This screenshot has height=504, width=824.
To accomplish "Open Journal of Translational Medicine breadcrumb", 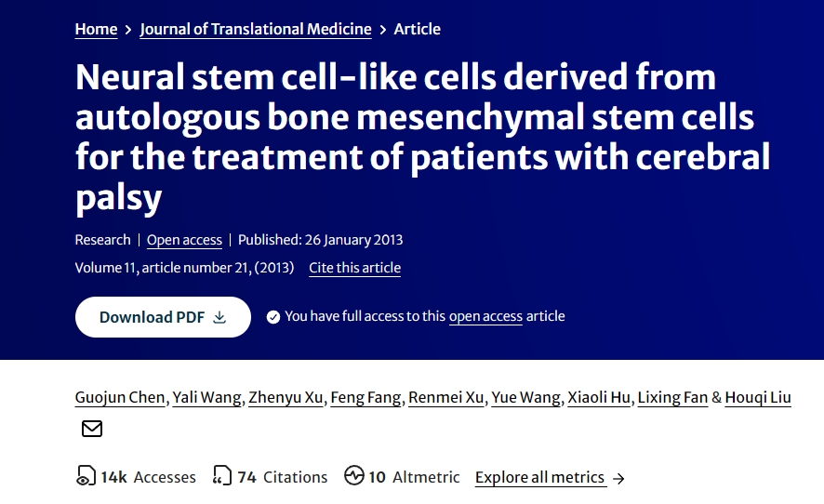I will point(256,29).
